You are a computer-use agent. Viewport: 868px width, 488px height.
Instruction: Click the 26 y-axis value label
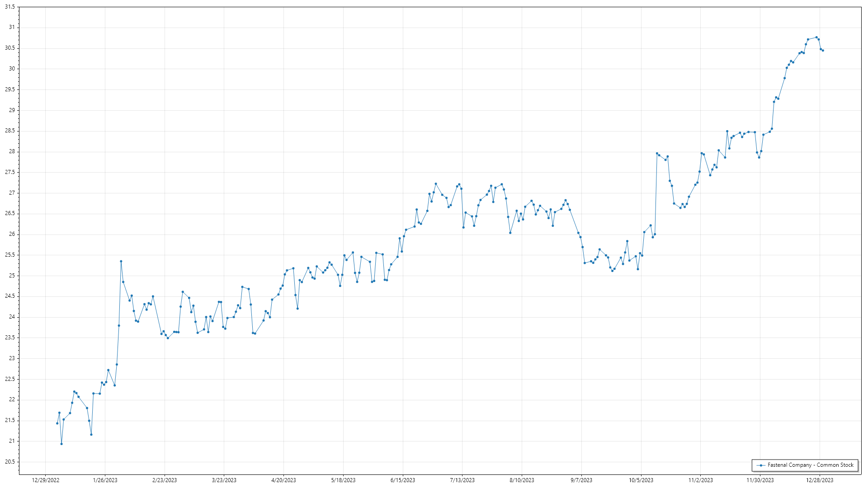point(12,235)
